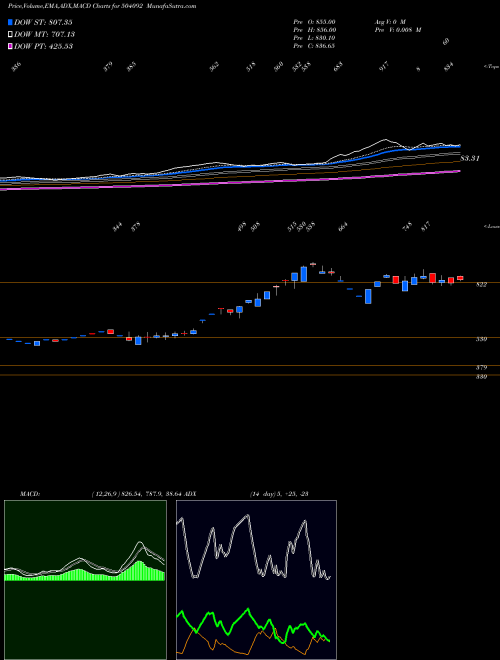Screen dimensions: 500x660
Task: Click the tallest blue candlestick at the peak
Action: tap(303, 274)
